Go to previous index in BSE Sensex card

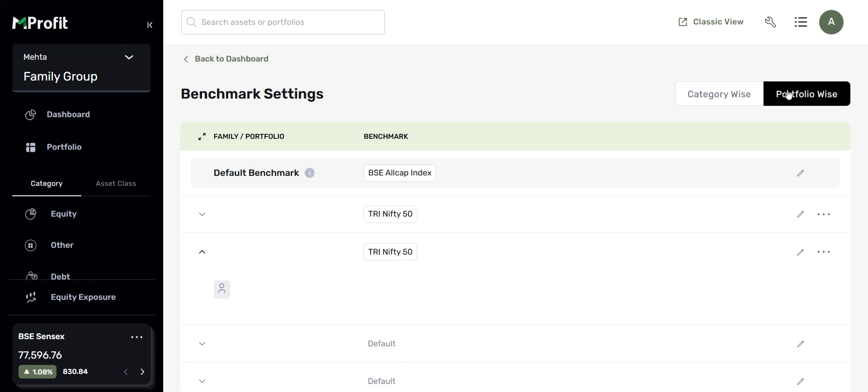click(126, 372)
